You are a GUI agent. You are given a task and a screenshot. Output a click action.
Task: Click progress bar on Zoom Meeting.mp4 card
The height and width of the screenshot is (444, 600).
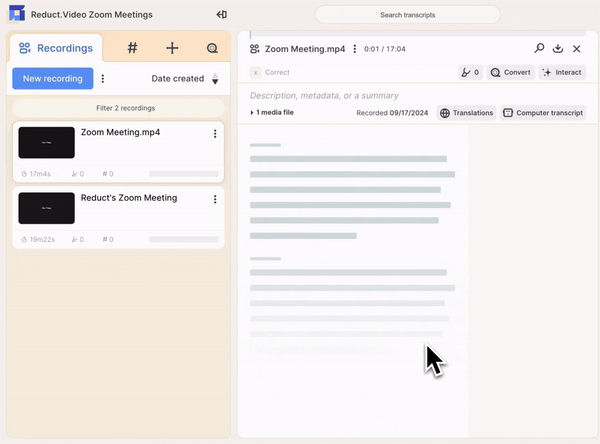(184, 174)
